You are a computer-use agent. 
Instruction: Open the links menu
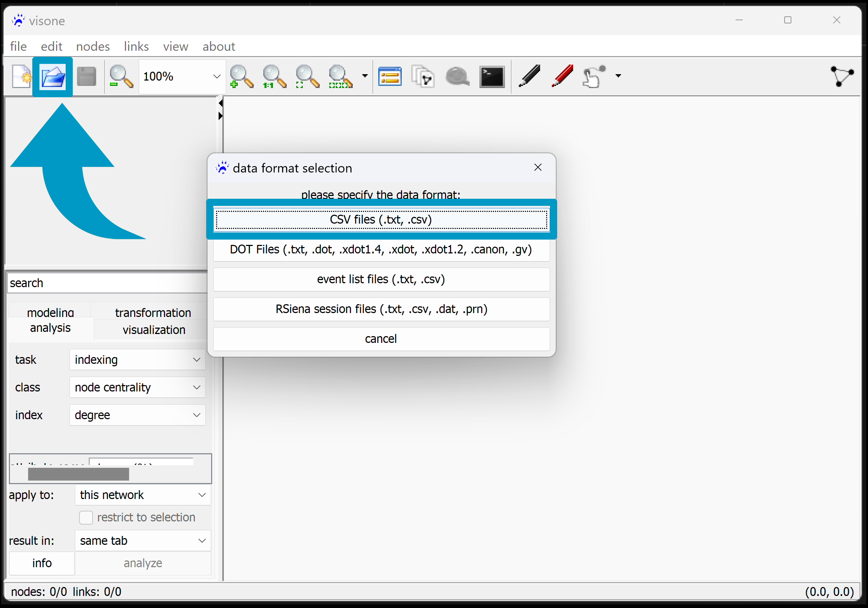point(137,46)
